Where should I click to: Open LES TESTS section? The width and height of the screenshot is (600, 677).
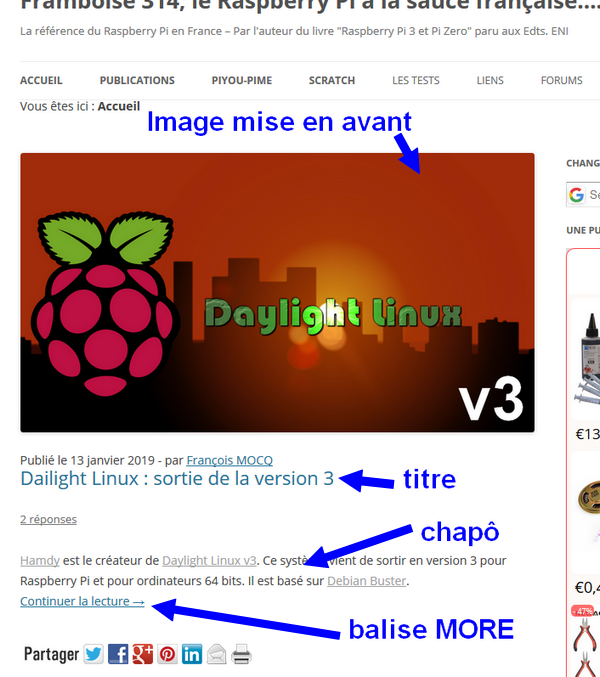[x=416, y=80]
